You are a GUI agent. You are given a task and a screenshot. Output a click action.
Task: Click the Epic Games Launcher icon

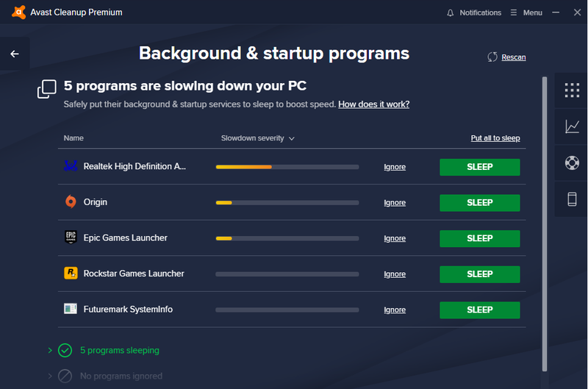[71, 238]
